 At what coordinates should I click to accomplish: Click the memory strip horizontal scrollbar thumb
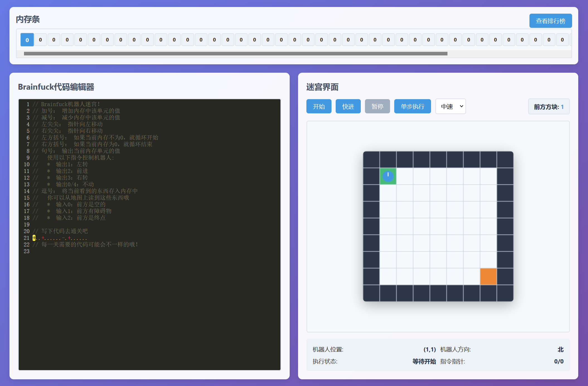[x=236, y=53]
